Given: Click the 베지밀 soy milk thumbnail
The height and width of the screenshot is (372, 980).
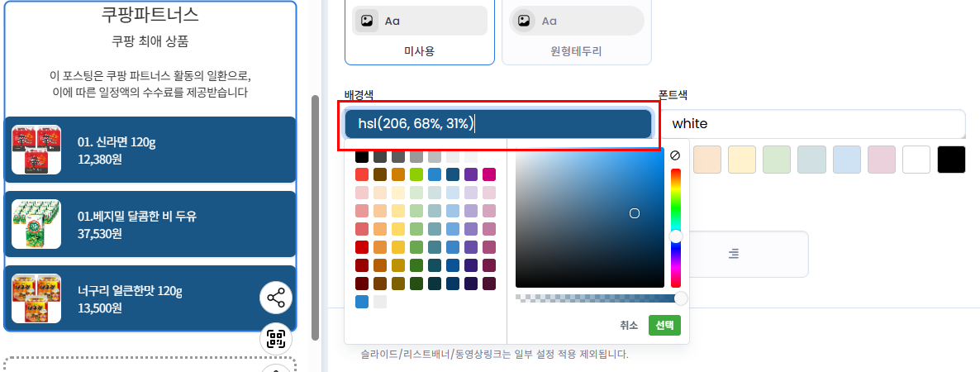Looking at the screenshot, I should point(36,224).
